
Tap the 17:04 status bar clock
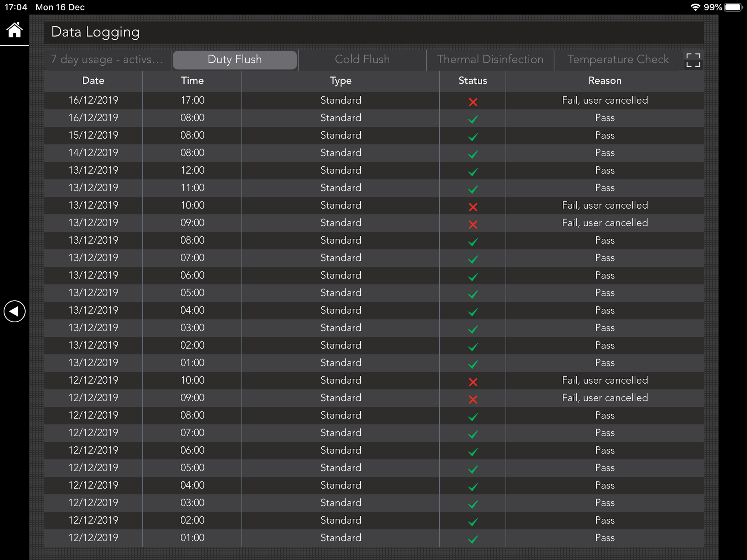click(x=16, y=7)
